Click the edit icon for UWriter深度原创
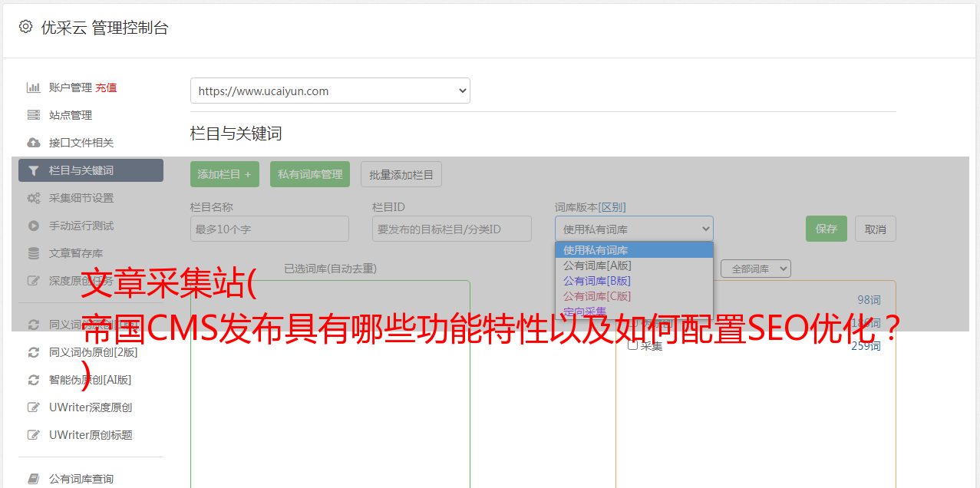 click(33, 407)
